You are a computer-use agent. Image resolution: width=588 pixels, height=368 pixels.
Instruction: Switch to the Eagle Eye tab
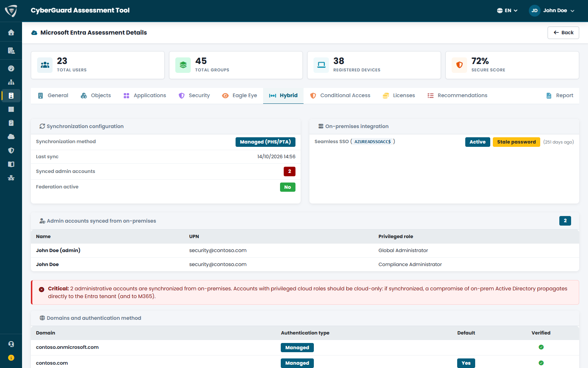click(x=240, y=96)
